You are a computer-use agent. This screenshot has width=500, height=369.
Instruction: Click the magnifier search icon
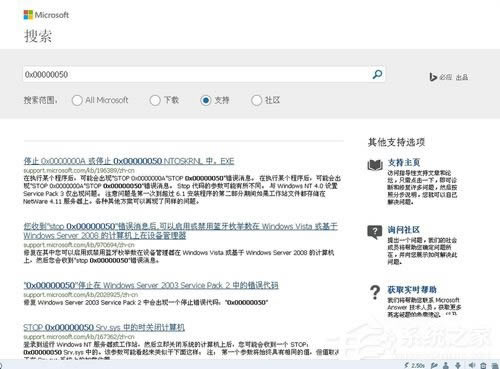[377, 74]
